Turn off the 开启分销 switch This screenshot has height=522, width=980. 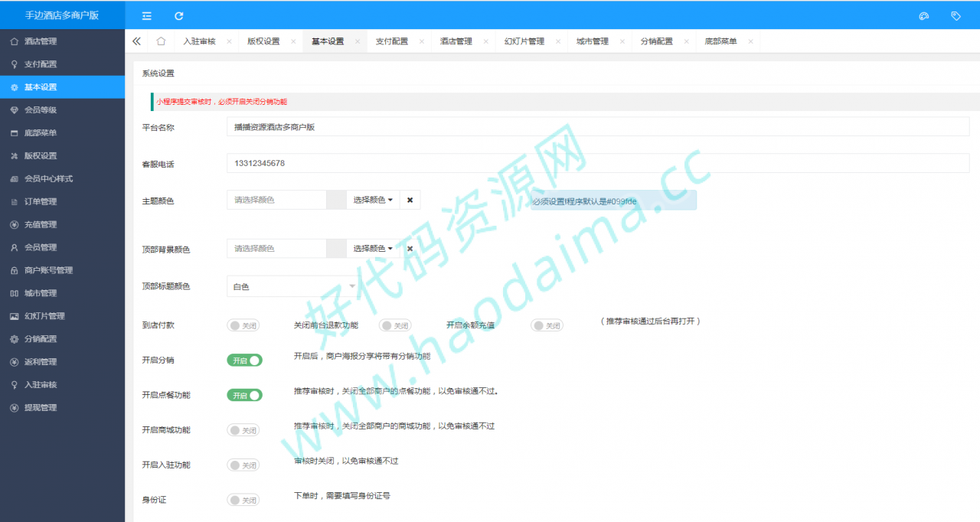244,360
